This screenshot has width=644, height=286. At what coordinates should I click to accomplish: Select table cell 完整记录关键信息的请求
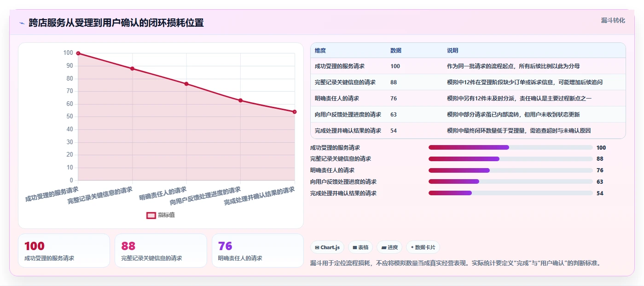point(345,82)
